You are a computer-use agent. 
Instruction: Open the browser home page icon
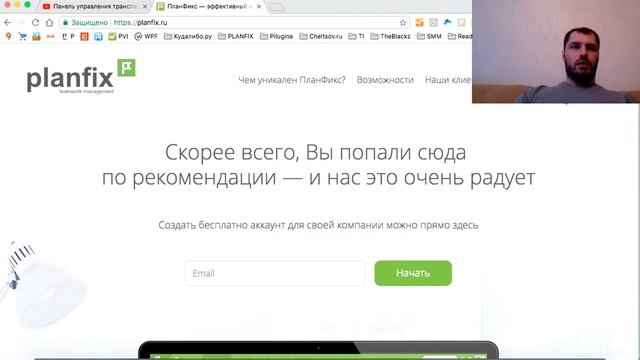pos(49,22)
